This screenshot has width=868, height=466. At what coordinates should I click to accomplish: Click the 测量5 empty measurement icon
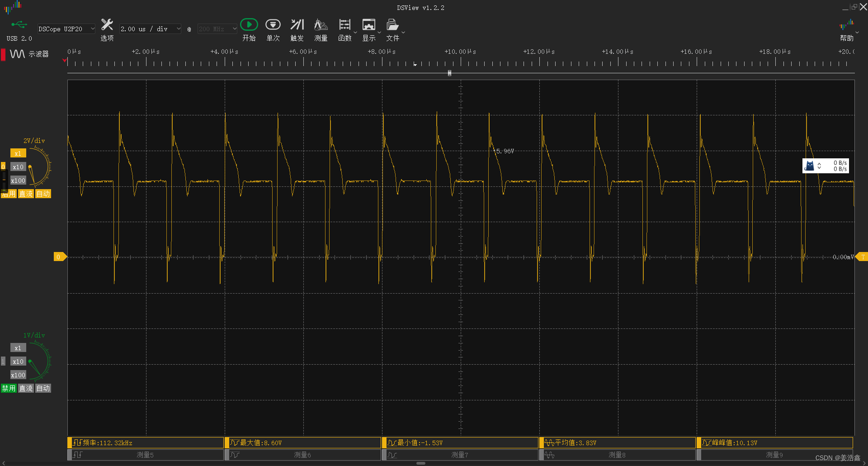click(77, 455)
